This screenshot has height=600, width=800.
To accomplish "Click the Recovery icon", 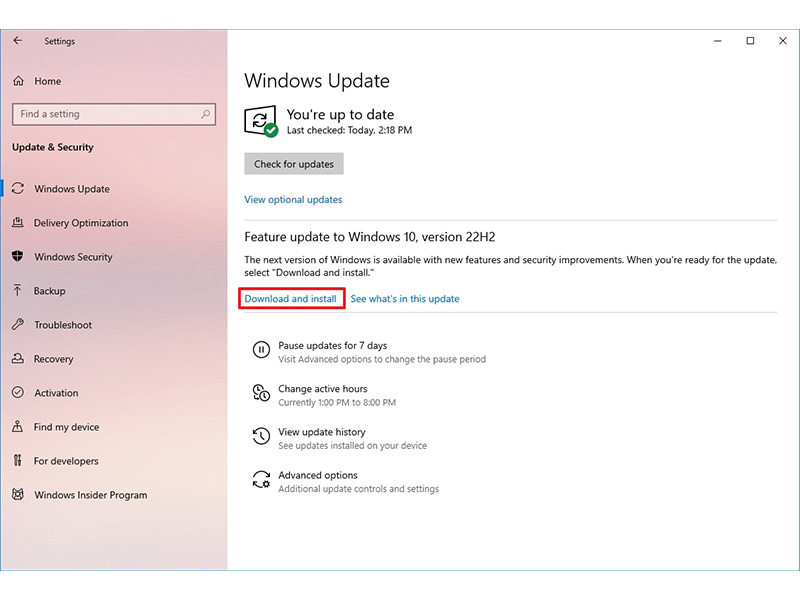I will 18,359.
